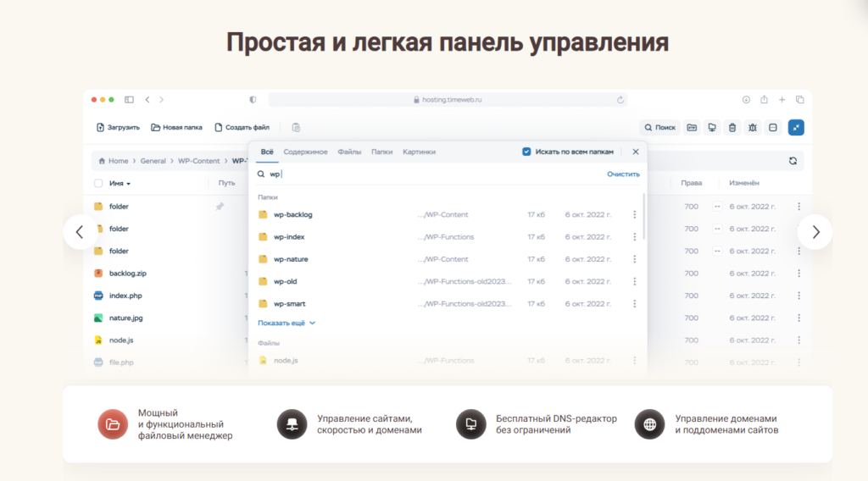This screenshot has height=481, width=868.
Task: Open three-dot menu for backlog.zip row
Action: coord(798,274)
